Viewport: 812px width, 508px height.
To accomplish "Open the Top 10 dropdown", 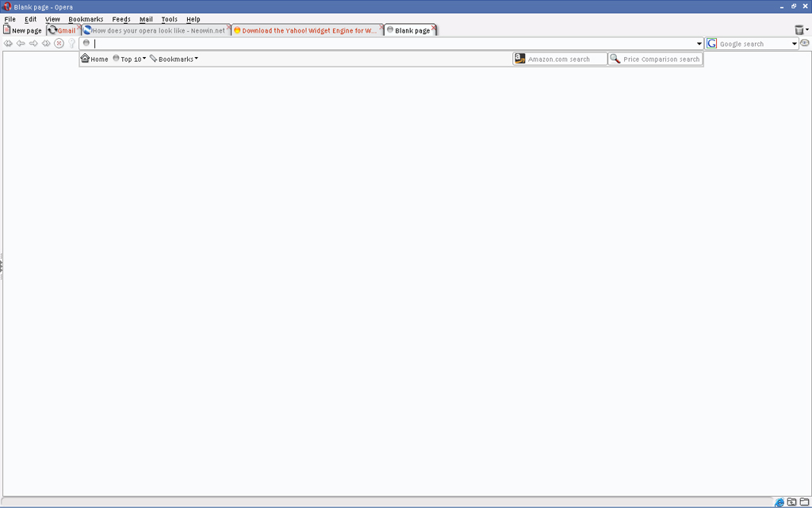I will (x=129, y=59).
